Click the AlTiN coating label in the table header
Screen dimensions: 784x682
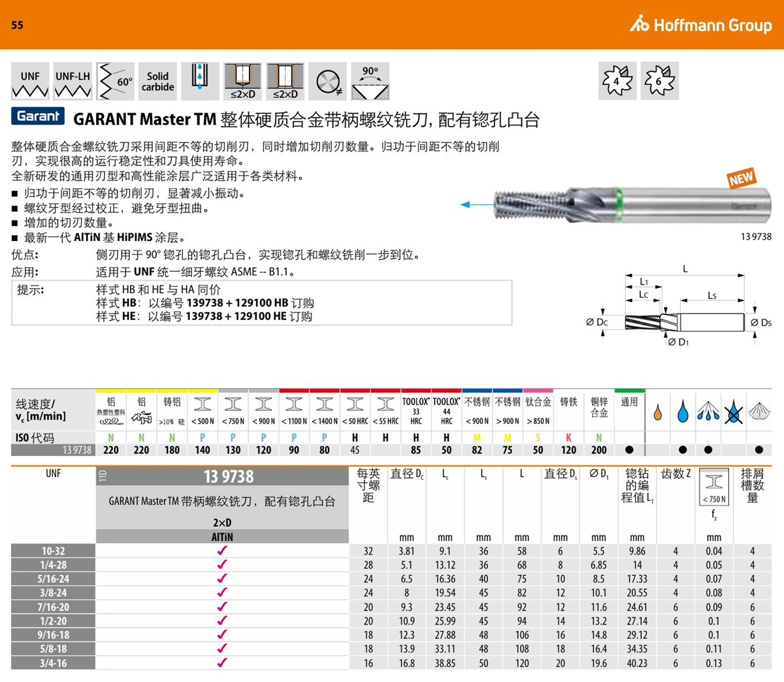coord(222,537)
